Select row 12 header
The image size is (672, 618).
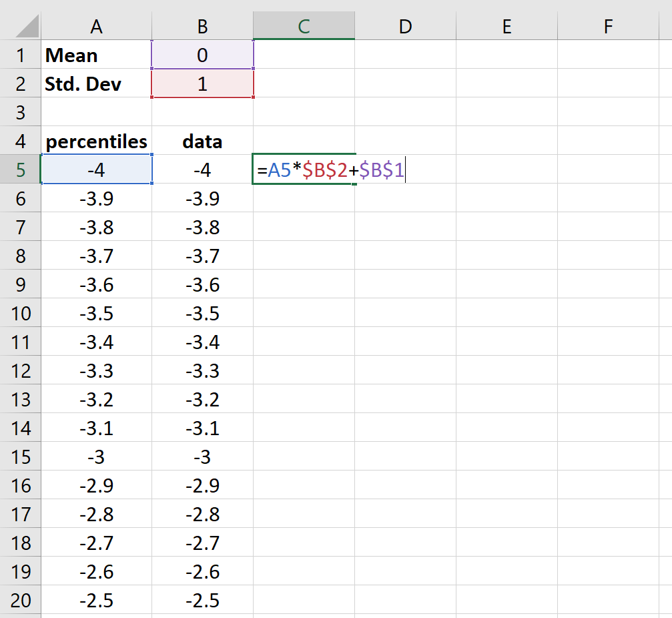20,370
